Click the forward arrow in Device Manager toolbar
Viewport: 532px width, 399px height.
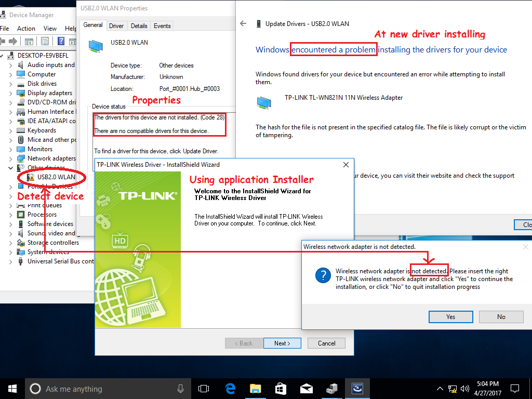click(13, 42)
